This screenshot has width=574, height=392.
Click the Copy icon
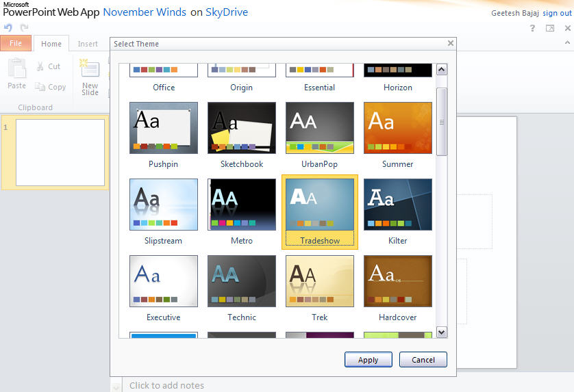(x=40, y=87)
